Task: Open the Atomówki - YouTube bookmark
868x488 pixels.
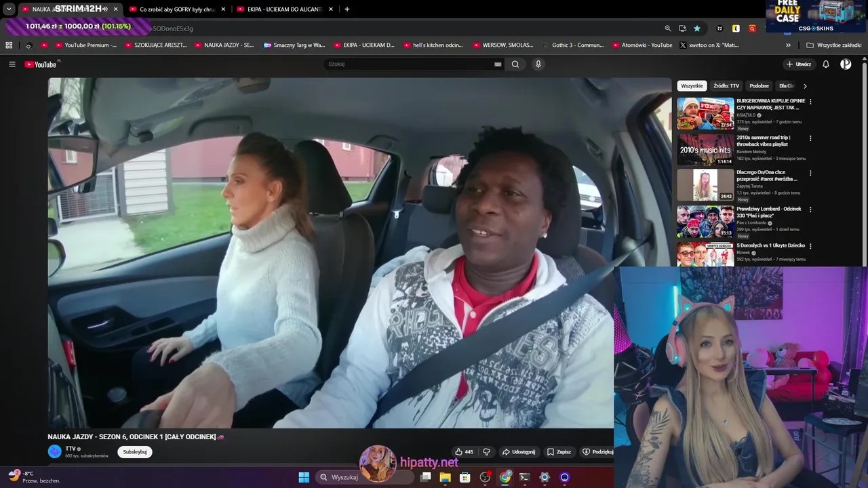Action: (x=642, y=45)
